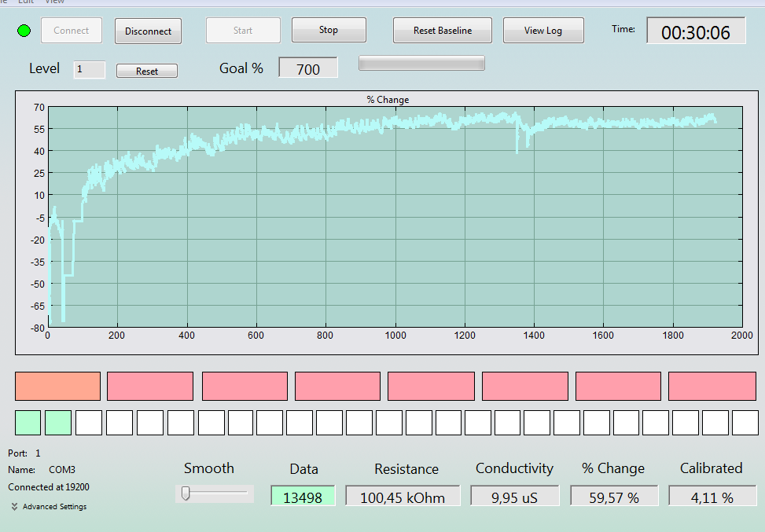765x532 pixels.
Task: Select the Level input field
Action: point(90,69)
